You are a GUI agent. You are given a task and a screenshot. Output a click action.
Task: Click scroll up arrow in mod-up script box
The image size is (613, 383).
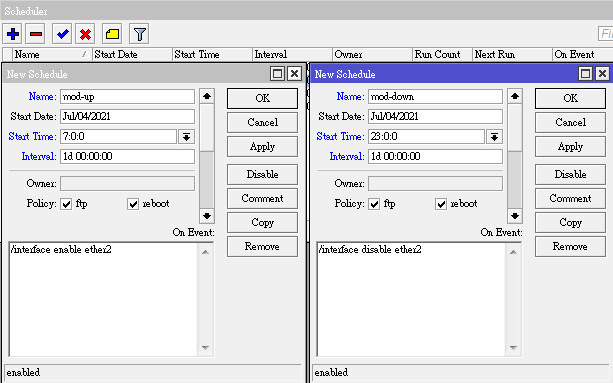coord(206,252)
